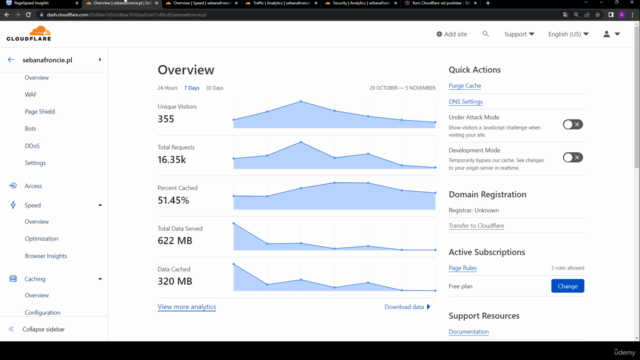Screen dimensions: 640x360
Task: Click Add site with plus icon
Action: (451, 34)
